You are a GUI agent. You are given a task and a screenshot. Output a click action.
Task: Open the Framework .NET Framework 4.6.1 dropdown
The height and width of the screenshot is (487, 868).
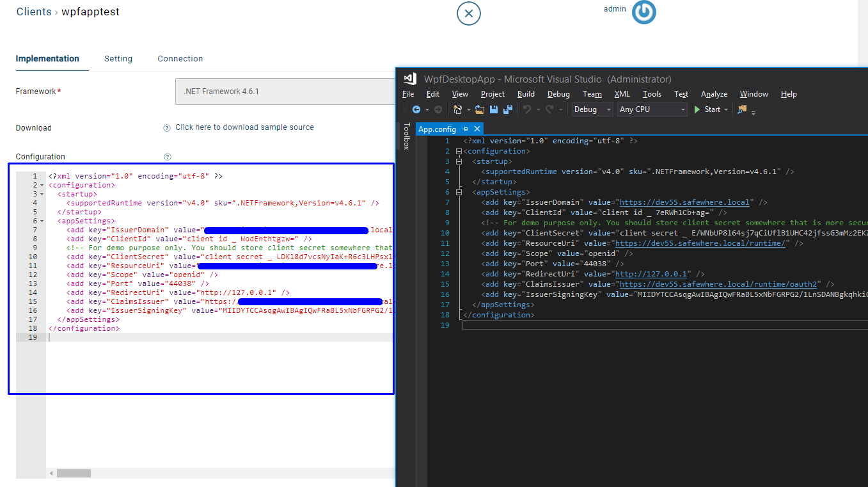pyautogui.click(x=285, y=92)
